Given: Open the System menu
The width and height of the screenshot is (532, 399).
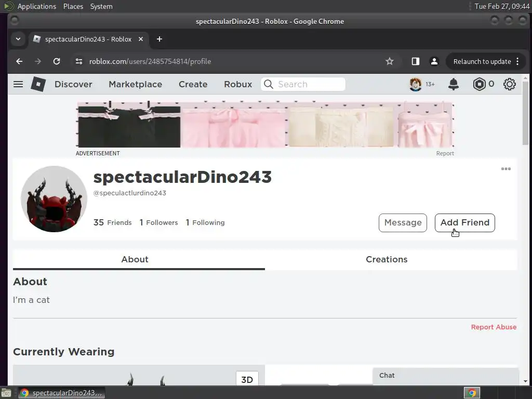Looking at the screenshot, I should (101, 6).
